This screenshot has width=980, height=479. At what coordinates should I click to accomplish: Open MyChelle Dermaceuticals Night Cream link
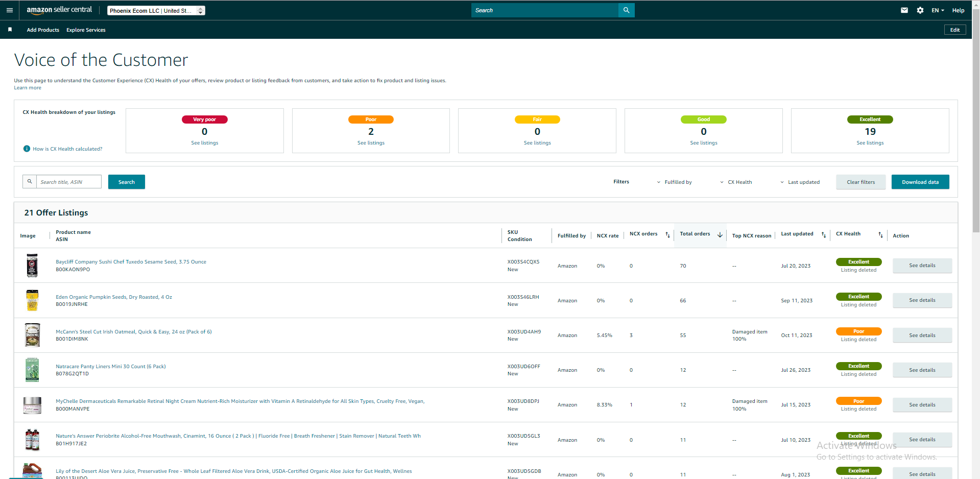pyautogui.click(x=240, y=401)
